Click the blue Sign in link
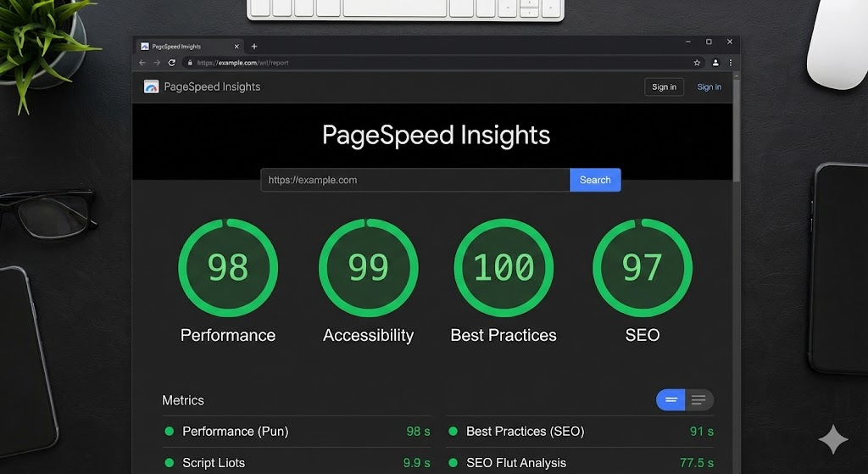The width and height of the screenshot is (868, 474). [709, 87]
